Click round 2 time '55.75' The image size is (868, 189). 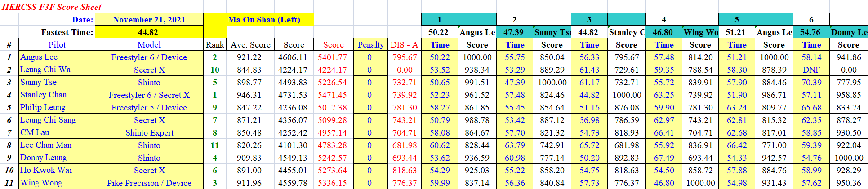click(515, 57)
